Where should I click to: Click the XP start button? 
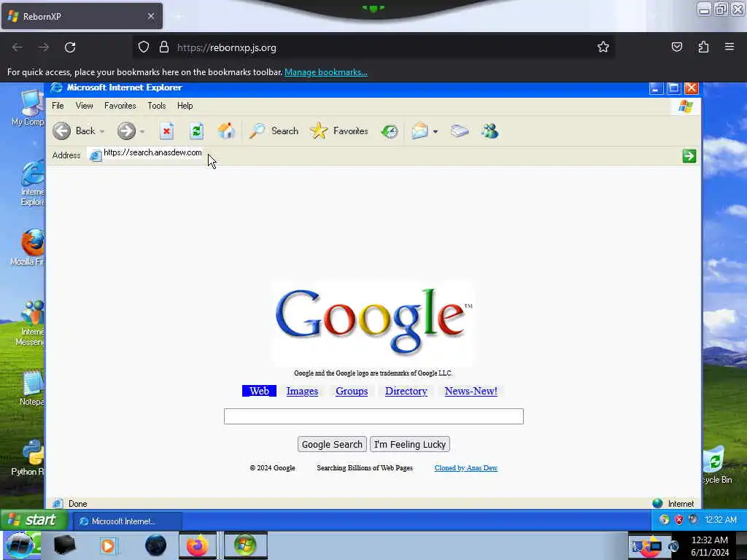coord(34,520)
